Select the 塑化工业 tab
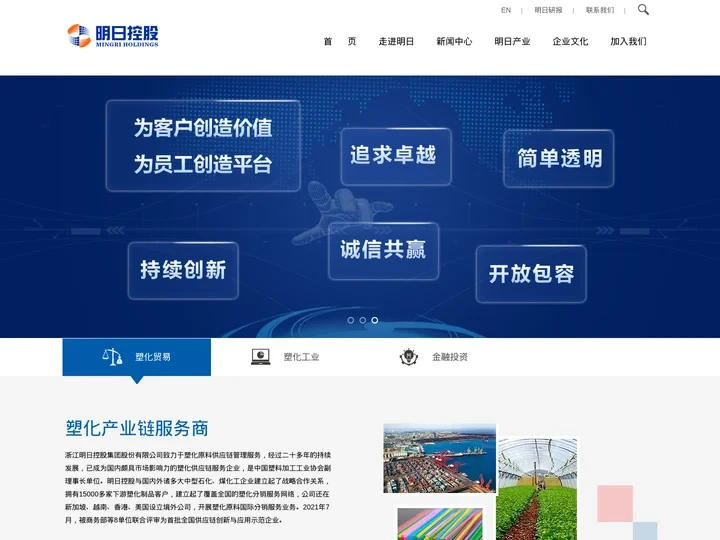The image size is (720, 540). coord(285,357)
